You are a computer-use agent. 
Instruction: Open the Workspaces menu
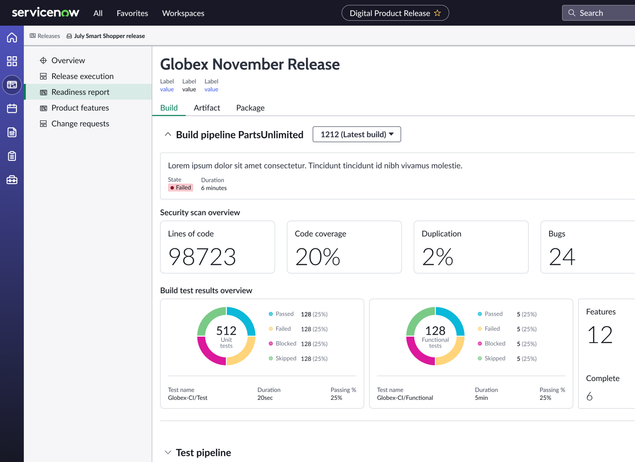pos(183,13)
